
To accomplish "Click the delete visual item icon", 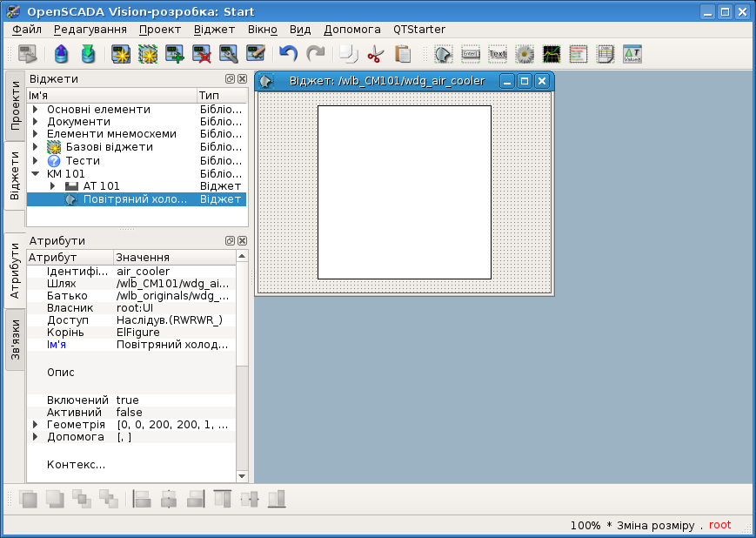I will [x=202, y=54].
